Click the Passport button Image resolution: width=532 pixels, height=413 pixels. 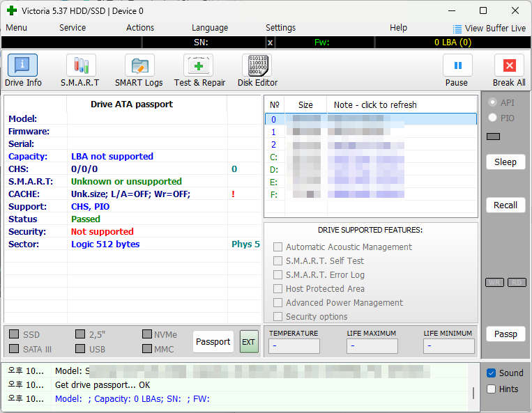(213, 341)
